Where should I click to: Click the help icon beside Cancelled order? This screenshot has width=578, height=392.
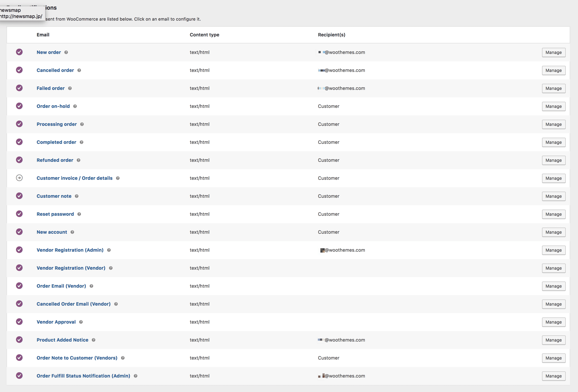pyautogui.click(x=79, y=70)
